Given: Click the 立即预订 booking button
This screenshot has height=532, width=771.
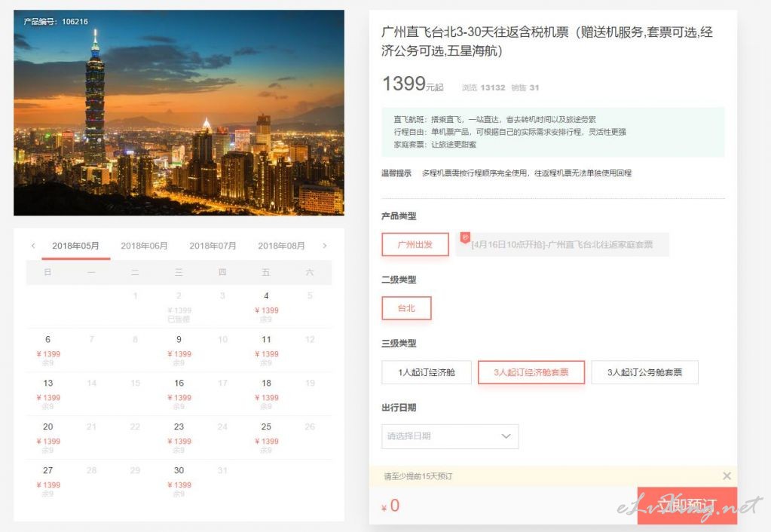Looking at the screenshot, I should (687, 505).
